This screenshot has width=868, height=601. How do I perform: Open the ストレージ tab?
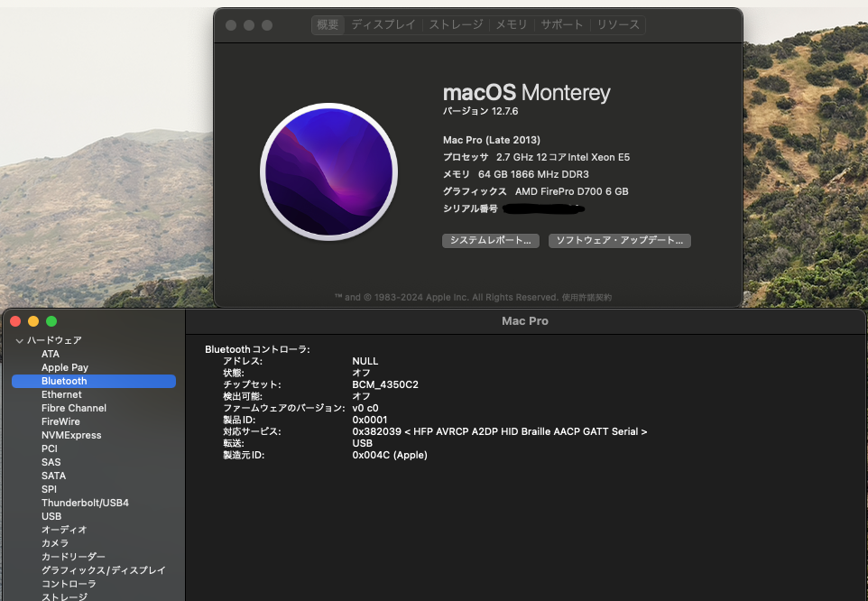[456, 25]
